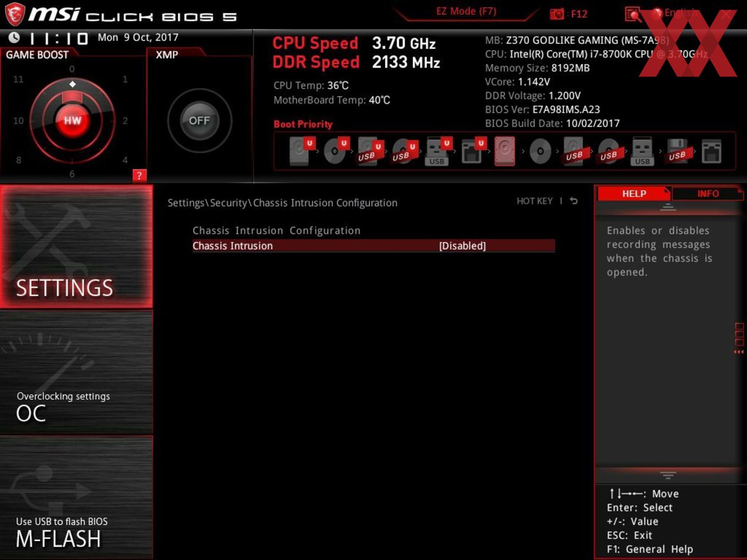Click the Settings\Security\Chassis Intrusion Configuration breadcrumb
747x560 pixels.
pos(282,203)
